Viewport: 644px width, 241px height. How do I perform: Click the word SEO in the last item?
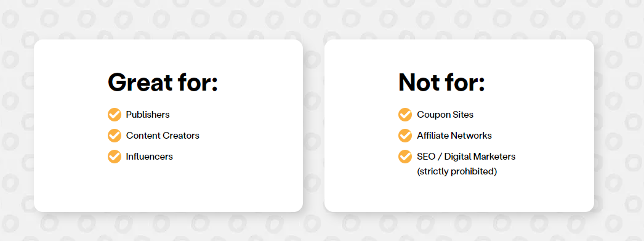coord(425,157)
